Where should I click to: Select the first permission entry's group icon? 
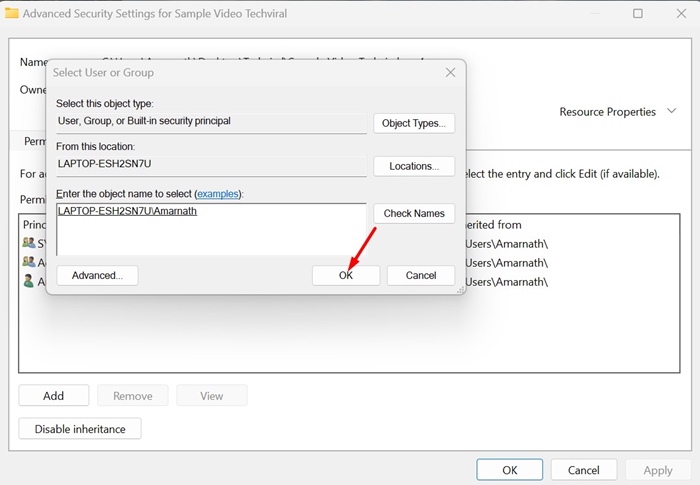coord(29,243)
